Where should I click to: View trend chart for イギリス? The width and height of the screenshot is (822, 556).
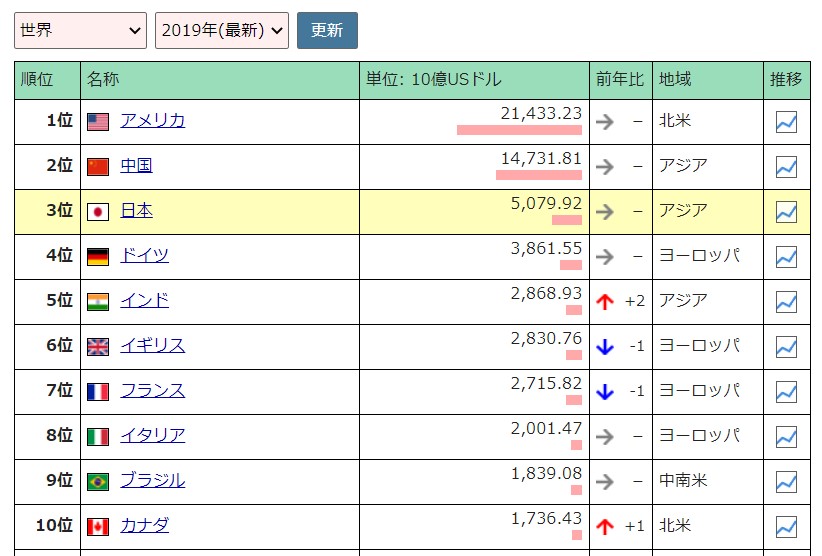786,347
